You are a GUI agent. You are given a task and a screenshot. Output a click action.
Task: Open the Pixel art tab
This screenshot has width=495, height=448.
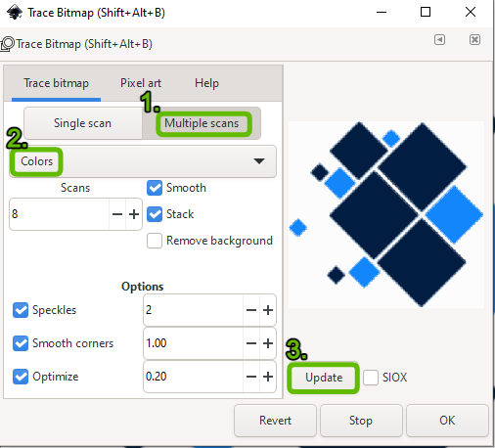(x=141, y=83)
